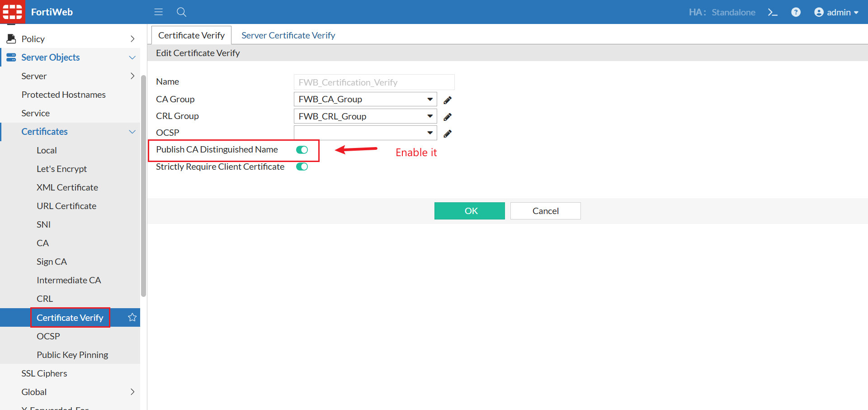Image resolution: width=868 pixels, height=410 pixels.
Task: Open the help question mark icon
Action: pos(796,12)
